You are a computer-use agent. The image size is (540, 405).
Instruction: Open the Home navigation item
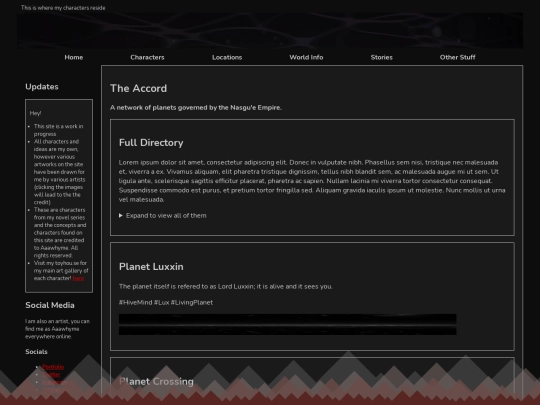[74, 58]
